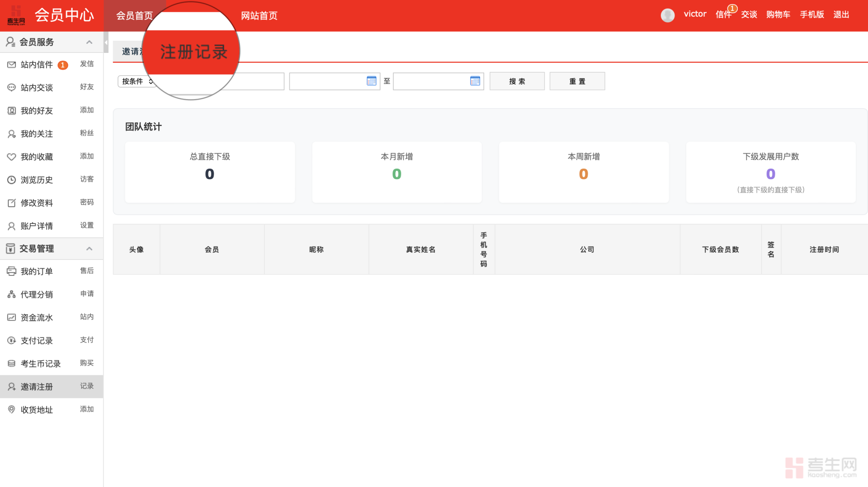This screenshot has height=487, width=868.
Task: Click the heart icon for 我的收藏
Action: pyautogui.click(x=11, y=157)
